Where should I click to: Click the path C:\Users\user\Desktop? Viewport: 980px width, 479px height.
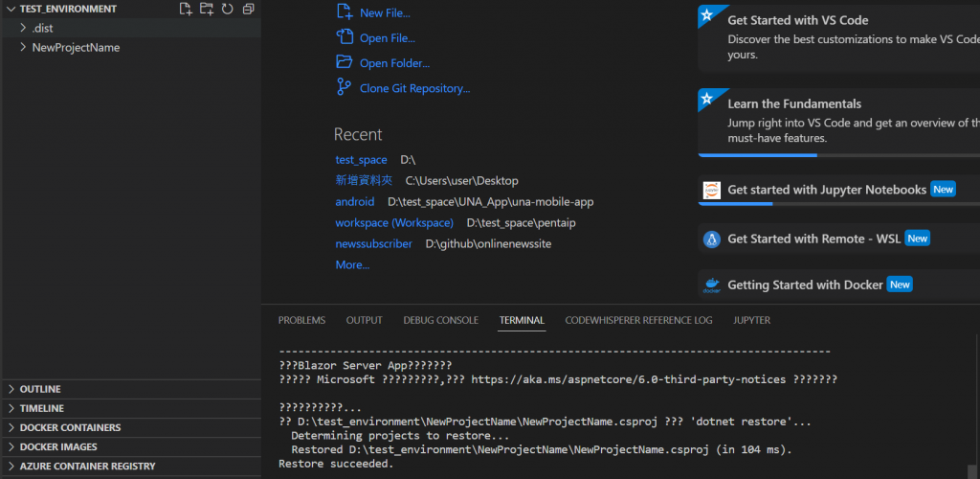click(462, 181)
